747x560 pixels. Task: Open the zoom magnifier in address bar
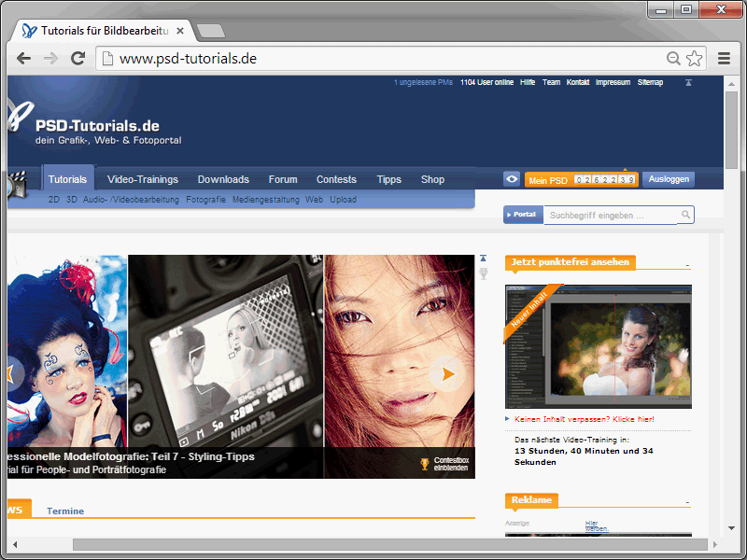click(x=673, y=59)
